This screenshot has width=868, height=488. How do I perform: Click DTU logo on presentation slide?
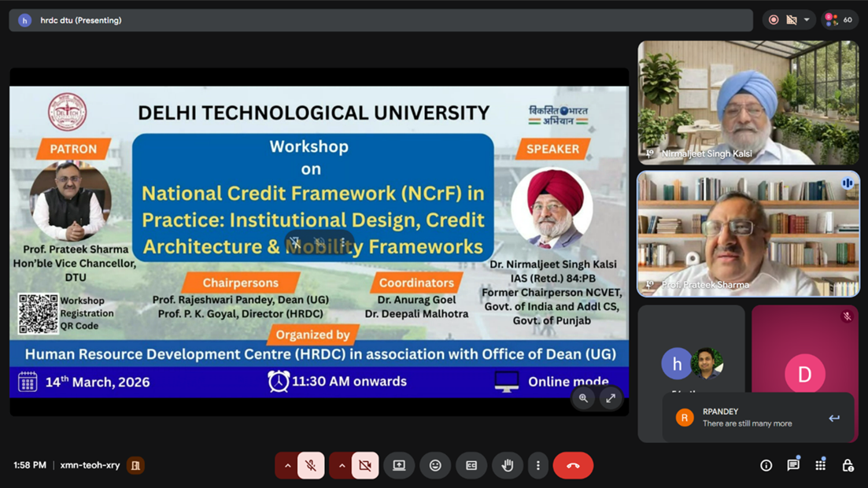[x=68, y=113]
